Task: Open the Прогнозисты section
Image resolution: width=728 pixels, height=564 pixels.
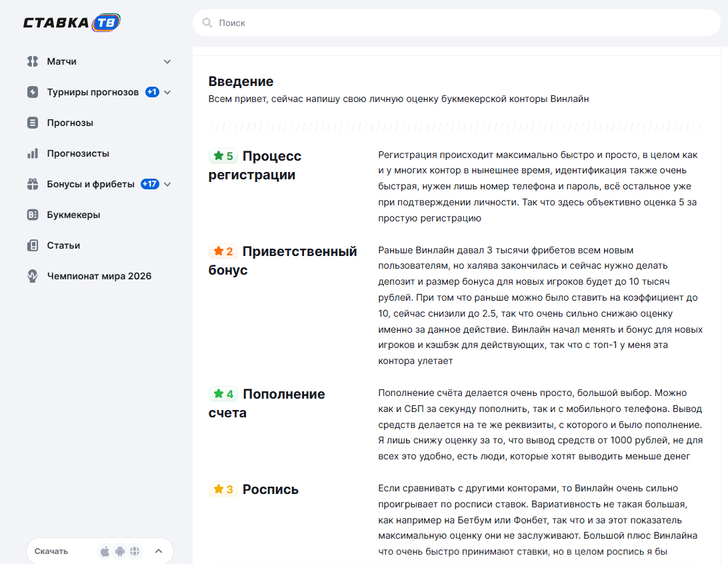Action: tap(78, 153)
